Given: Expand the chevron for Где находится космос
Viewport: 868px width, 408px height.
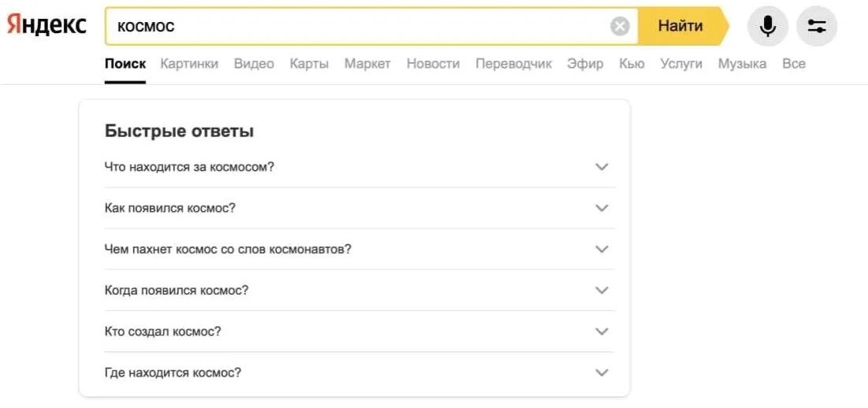Looking at the screenshot, I should tap(602, 373).
